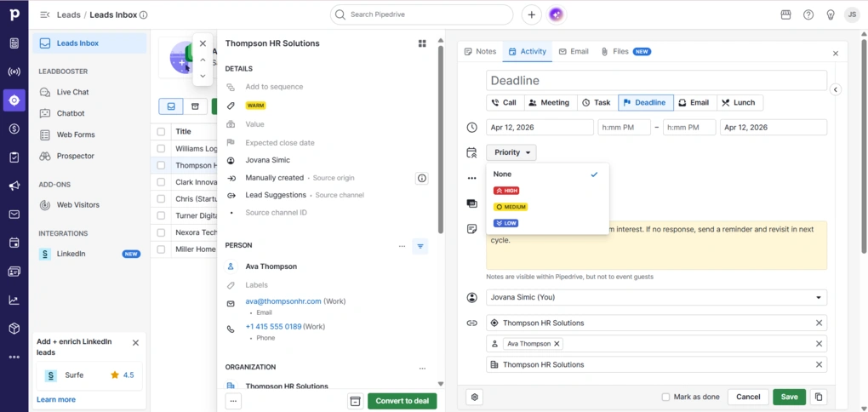Open the More dots at left rail bottom
This screenshot has width=868, height=412.
14,358
